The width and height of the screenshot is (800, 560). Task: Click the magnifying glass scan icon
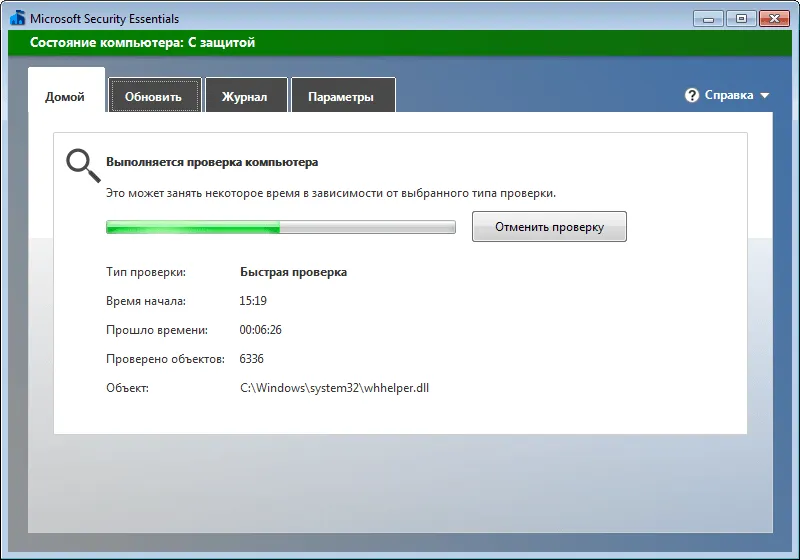83,166
